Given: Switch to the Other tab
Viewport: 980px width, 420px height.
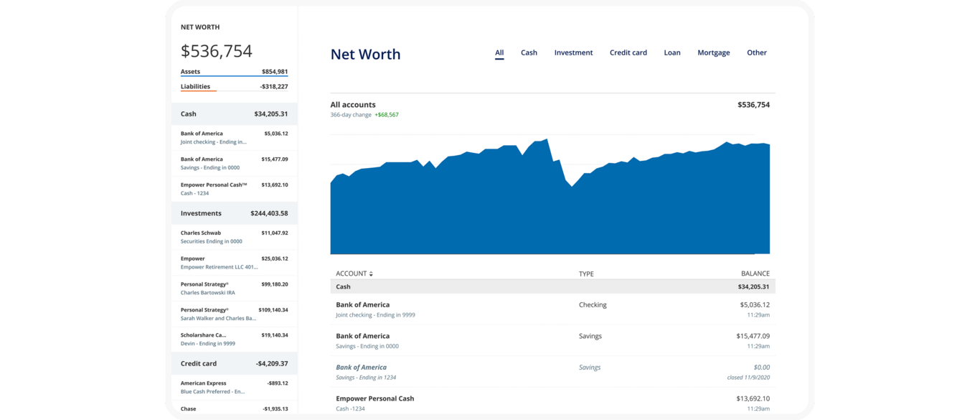Looking at the screenshot, I should coord(756,52).
